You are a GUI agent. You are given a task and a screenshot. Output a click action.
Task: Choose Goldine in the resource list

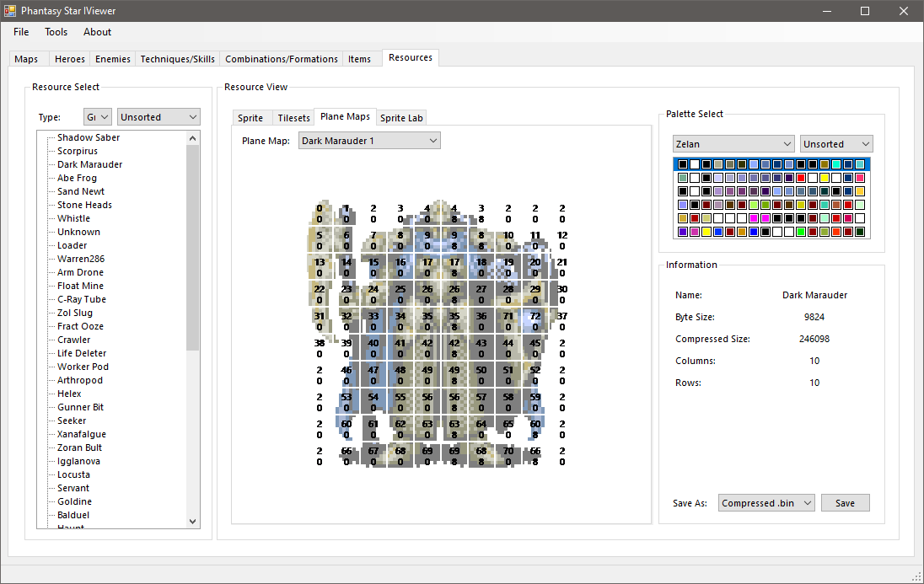click(74, 501)
